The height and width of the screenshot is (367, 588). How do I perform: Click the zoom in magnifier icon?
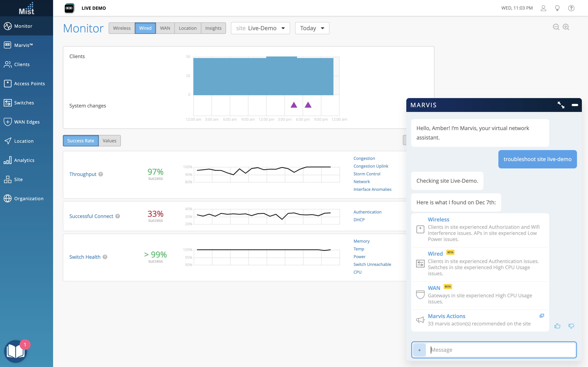coord(566,27)
